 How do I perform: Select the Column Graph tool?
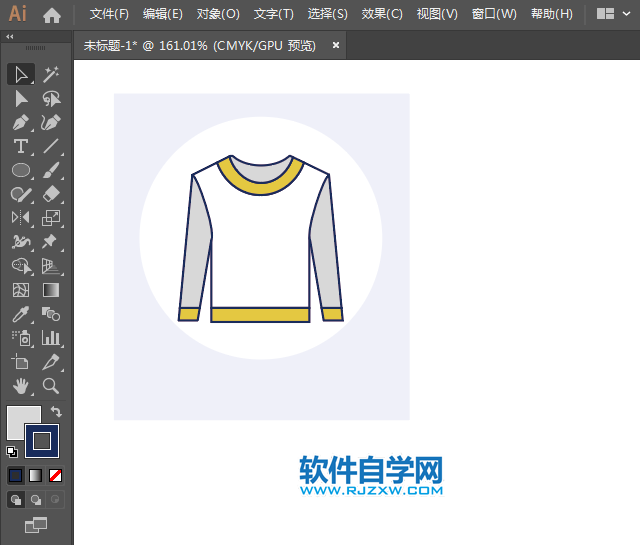51,338
